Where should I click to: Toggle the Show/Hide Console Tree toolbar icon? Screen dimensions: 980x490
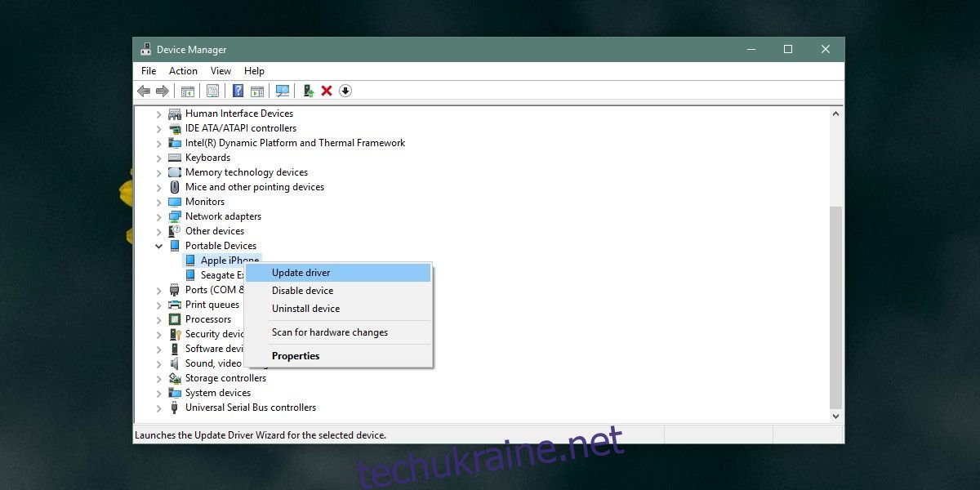[x=188, y=91]
